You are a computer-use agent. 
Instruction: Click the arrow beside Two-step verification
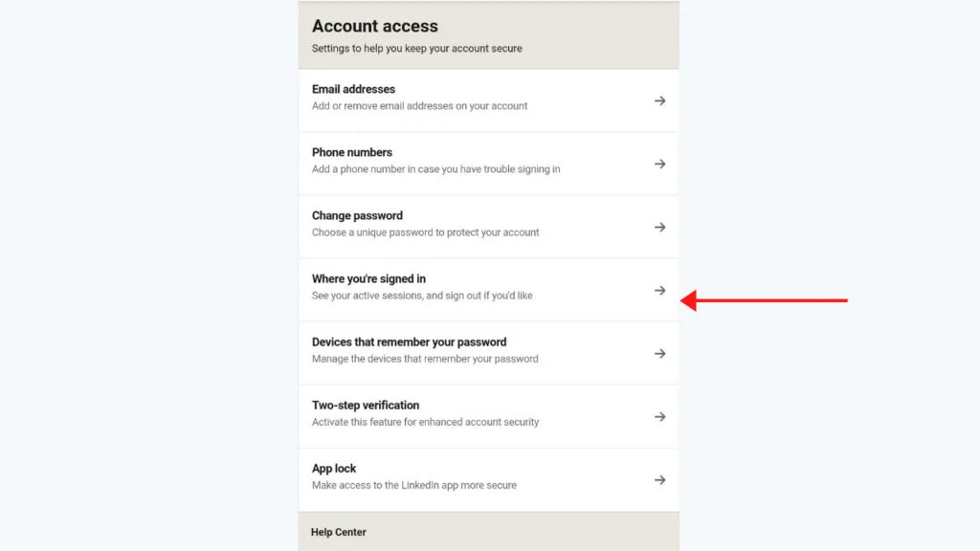click(x=660, y=416)
